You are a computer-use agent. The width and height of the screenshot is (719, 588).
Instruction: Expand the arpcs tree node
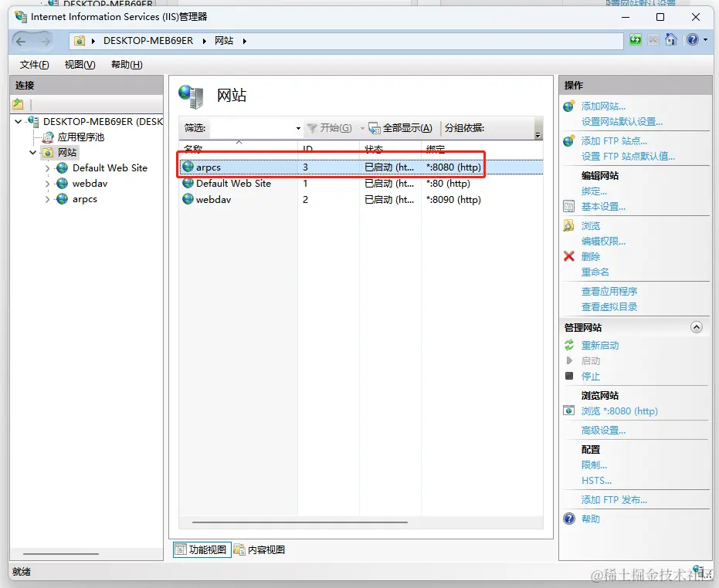[47, 199]
